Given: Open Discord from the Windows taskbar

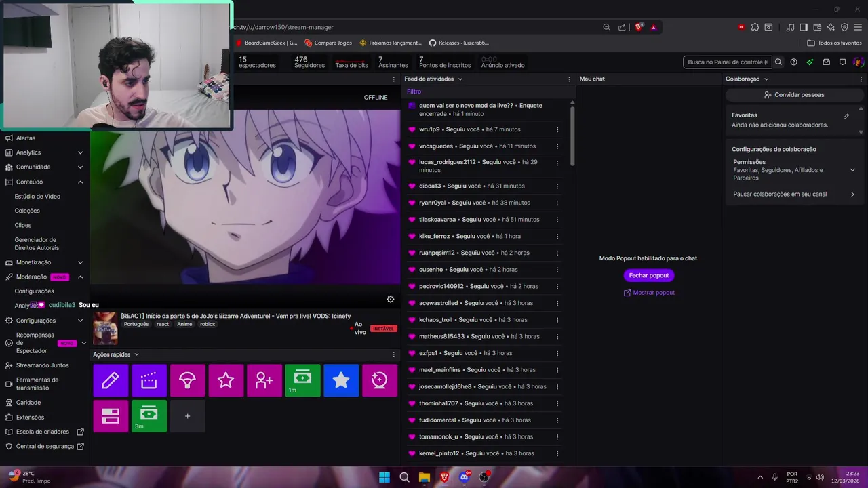Looking at the screenshot, I should 465,477.
